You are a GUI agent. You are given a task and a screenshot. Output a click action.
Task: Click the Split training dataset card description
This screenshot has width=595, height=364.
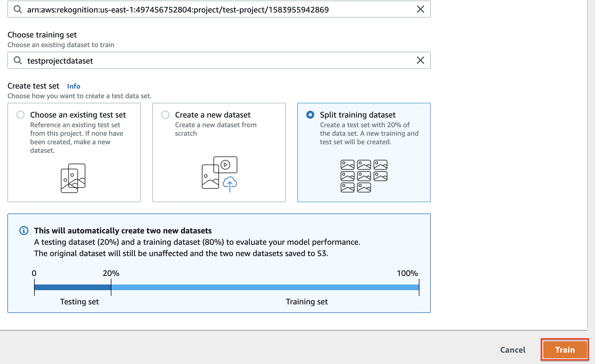(x=369, y=133)
